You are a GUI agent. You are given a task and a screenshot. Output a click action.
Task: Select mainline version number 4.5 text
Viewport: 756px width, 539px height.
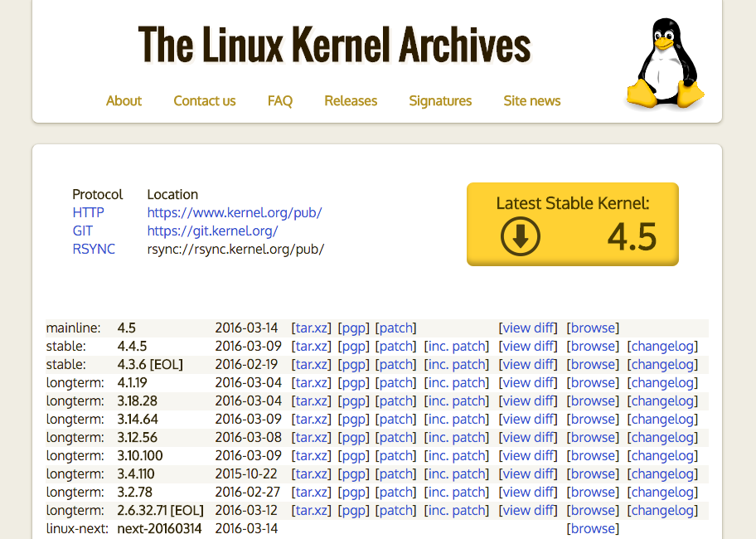pos(126,328)
